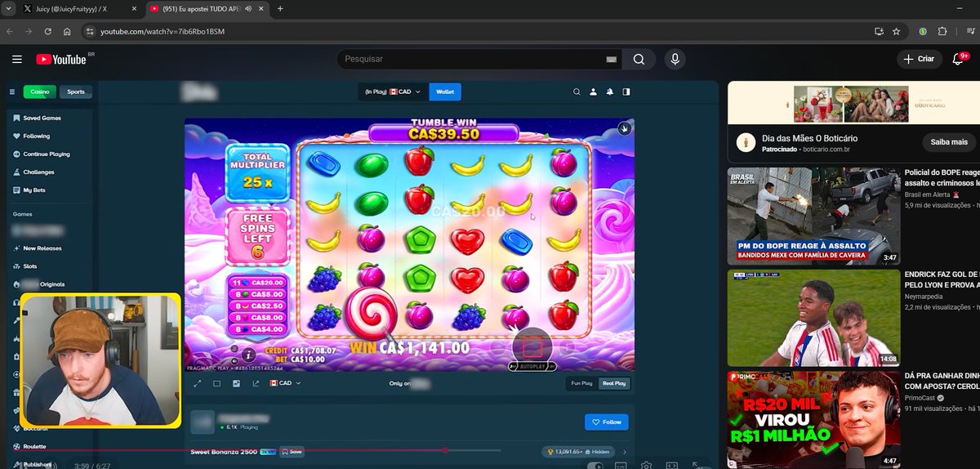Click the YouTube search magnifier button

(x=639, y=59)
